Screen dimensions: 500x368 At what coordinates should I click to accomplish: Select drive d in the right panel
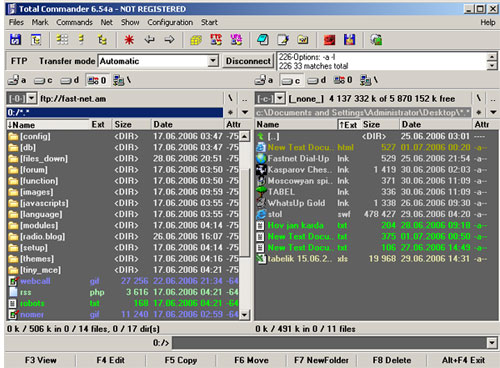pyautogui.click(x=317, y=80)
